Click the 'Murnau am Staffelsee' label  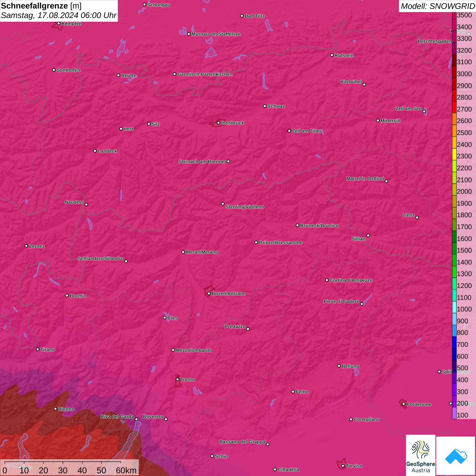tap(216, 34)
